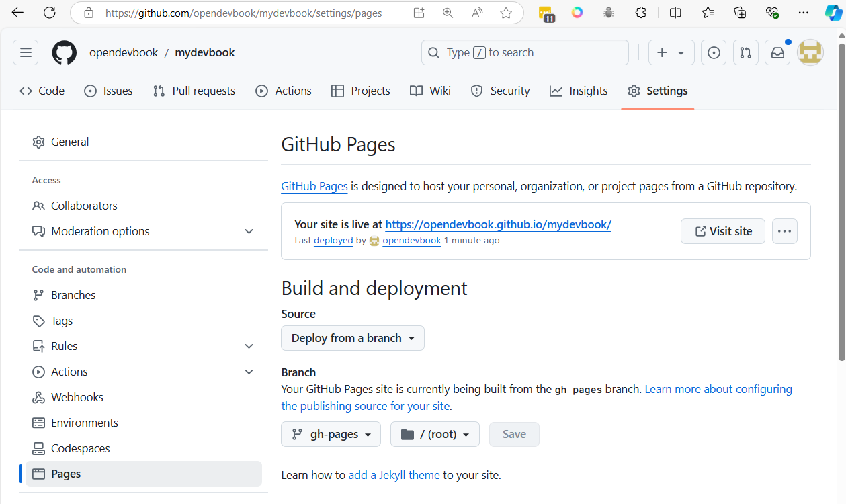Open pull requests icon in header
This screenshot has width=846, height=504.
(x=745, y=52)
